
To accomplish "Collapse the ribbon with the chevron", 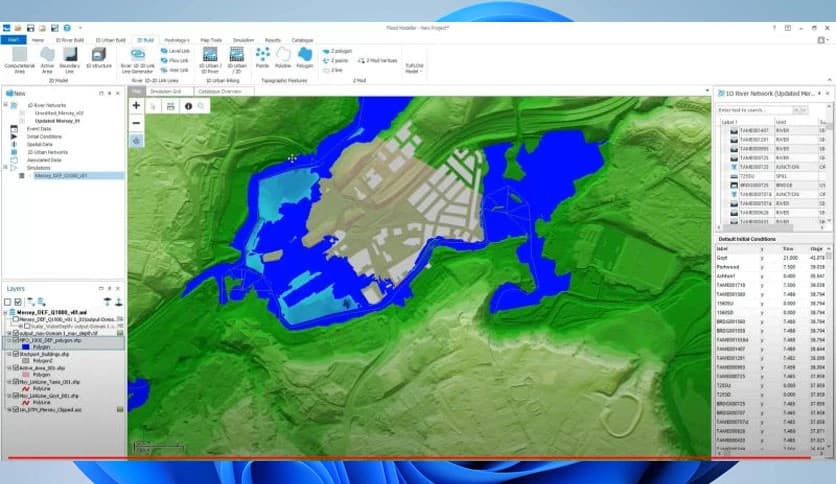I will coord(829,80).
